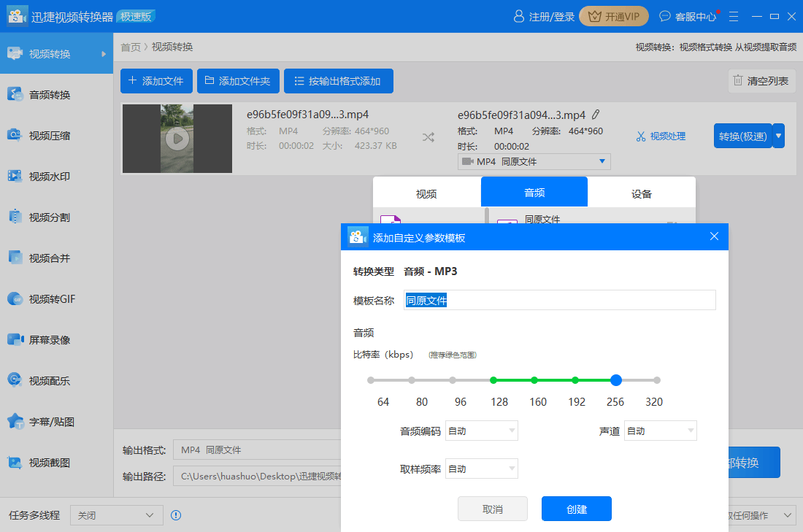Click the Cancel (取消) button in dialog
The image size is (803, 532).
[x=492, y=509]
